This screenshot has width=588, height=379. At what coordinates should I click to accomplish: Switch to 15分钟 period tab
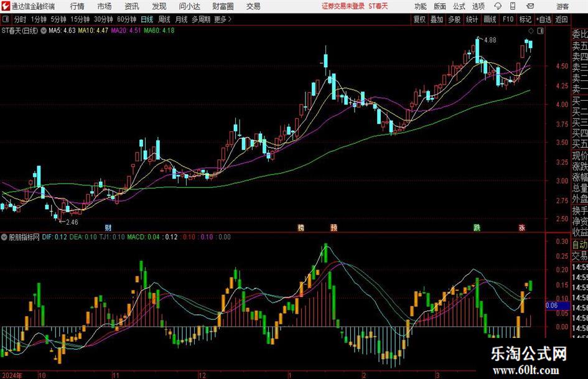80,19
